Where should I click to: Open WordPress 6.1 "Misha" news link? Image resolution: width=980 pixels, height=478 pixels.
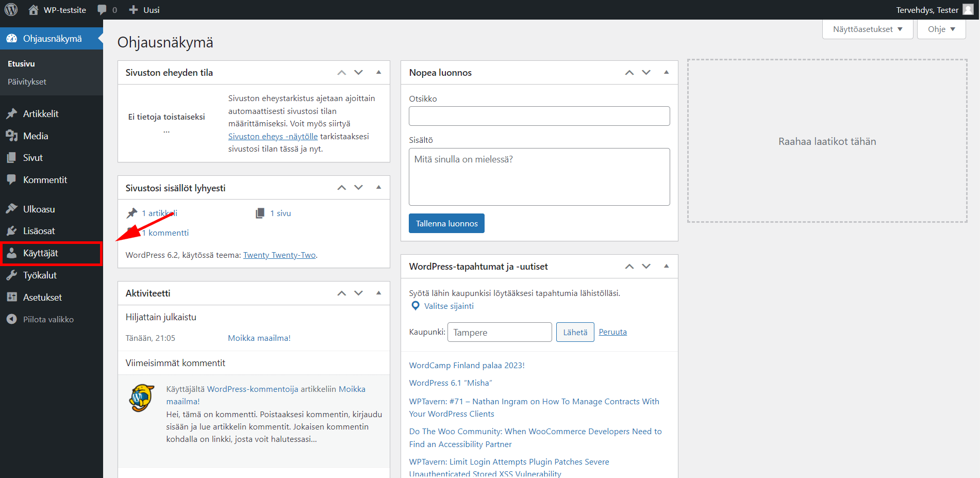click(451, 383)
